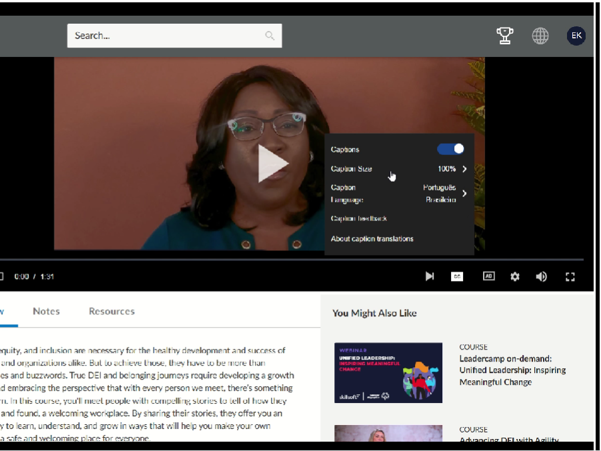Viewport: 601px width, 451px height.
Task: Open the trophy achievements icon
Action: 505,36
